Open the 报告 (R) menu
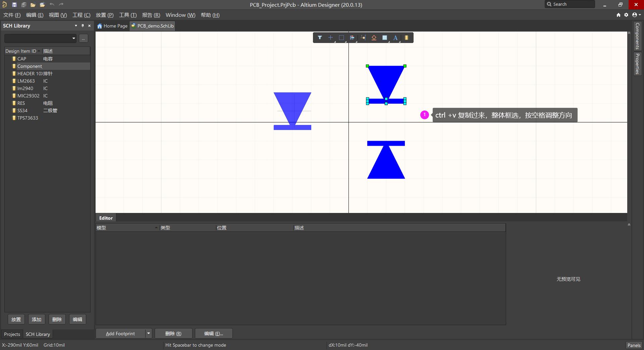The height and width of the screenshot is (350, 644). click(x=151, y=15)
